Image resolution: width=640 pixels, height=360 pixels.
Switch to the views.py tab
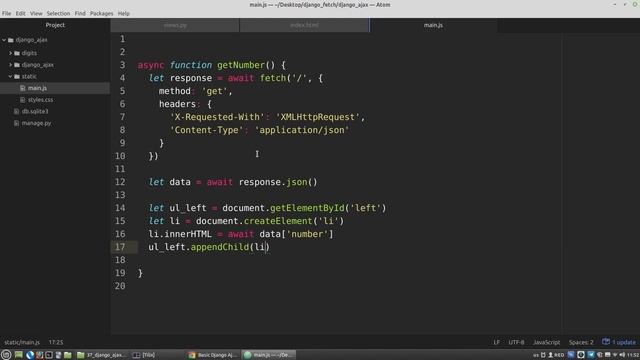pyautogui.click(x=175, y=25)
